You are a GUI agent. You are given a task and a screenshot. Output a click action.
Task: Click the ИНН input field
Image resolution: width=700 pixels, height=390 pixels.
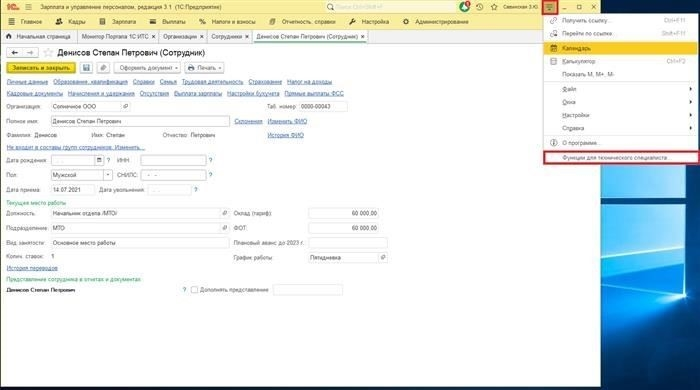[173, 160]
